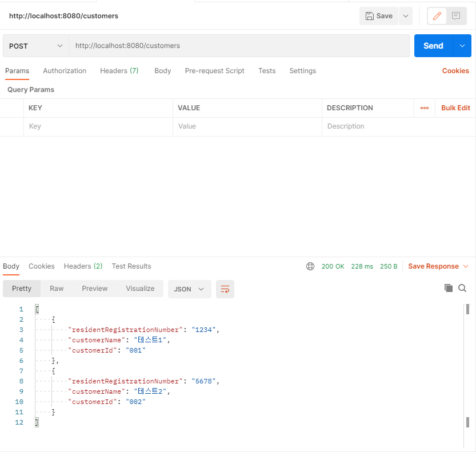The image size is (476, 452).
Task: Switch to Preview response view
Action: (x=95, y=289)
